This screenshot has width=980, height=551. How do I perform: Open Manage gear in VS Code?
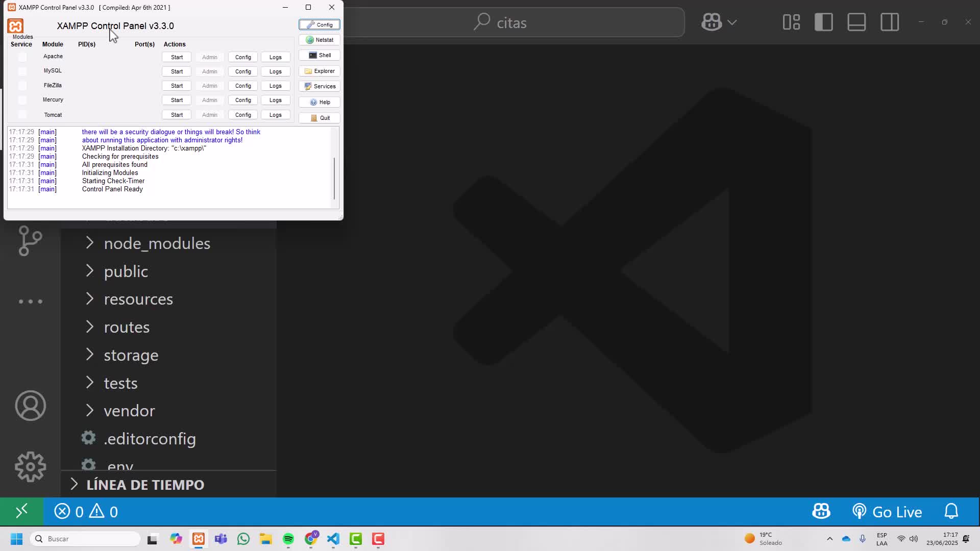point(30,467)
